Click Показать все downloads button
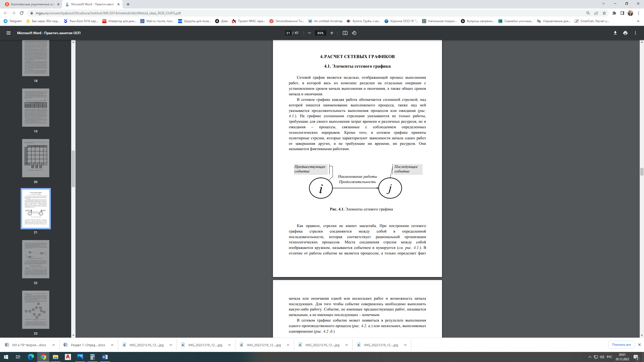Screen dimensions: 644x362 [x=621, y=345]
